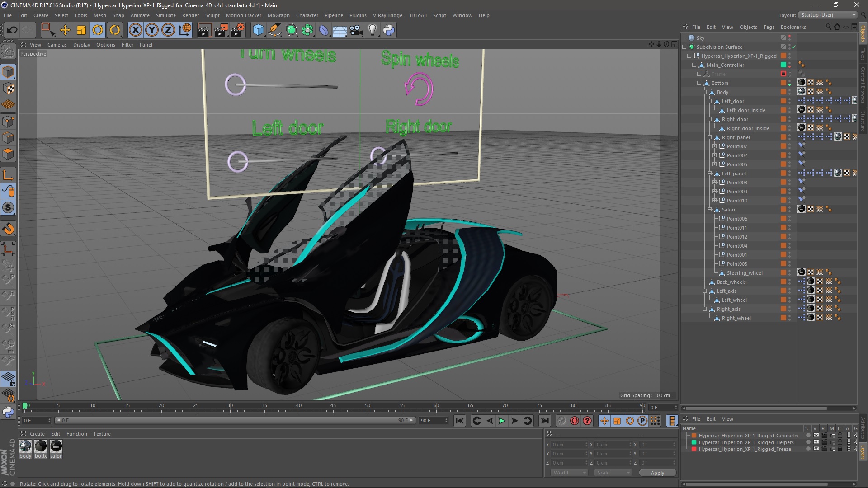This screenshot has height=488, width=868.
Task: Open material manager Texture menu
Action: (102, 434)
